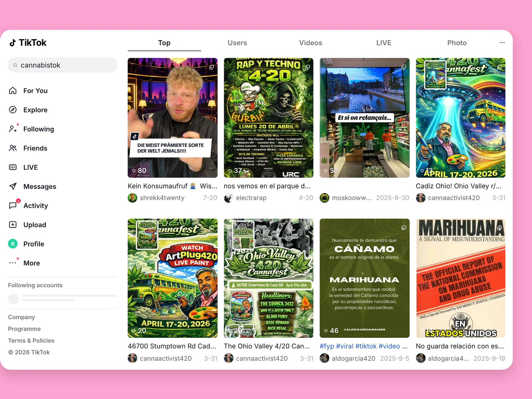Click heart icon with 58 likes
Screen dimensions: 532x399
point(326,171)
